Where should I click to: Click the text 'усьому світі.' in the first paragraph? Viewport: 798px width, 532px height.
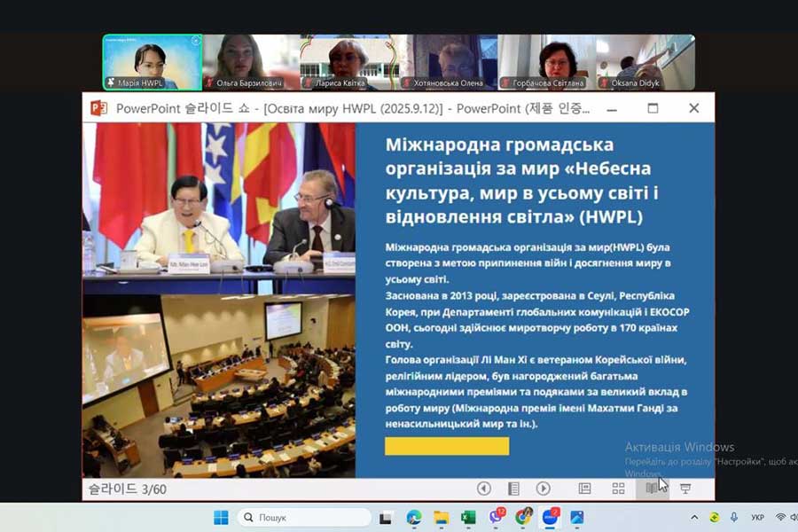coord(418,279)
